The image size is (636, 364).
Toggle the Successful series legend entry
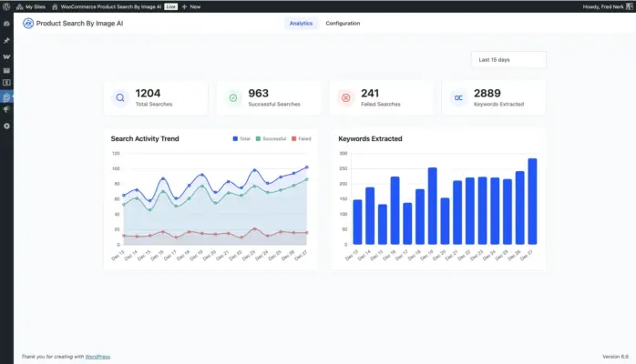[x=271, y=138]
